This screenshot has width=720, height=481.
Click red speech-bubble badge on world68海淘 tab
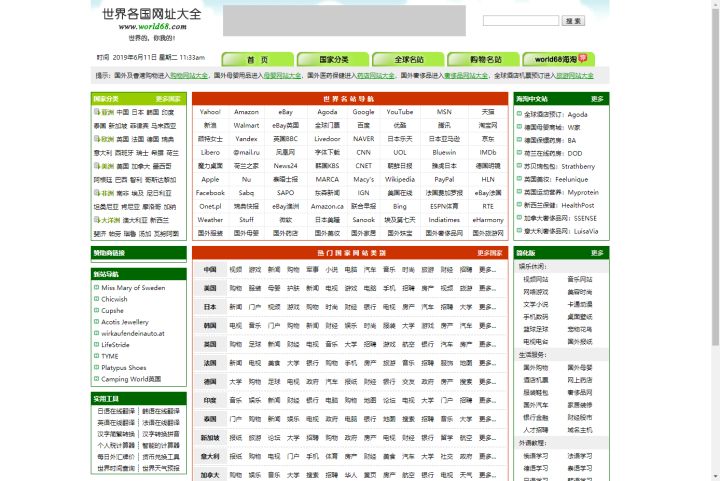click(x=583, y=58)
